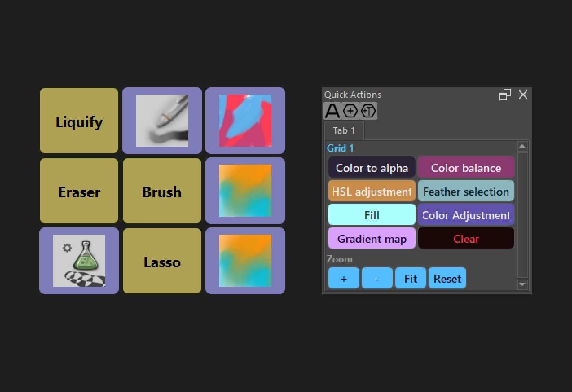Click the Lasso tile
Image resolution: width=572 pixels, height=392 pixels.
pyautogui.click(x=162, y=261)
